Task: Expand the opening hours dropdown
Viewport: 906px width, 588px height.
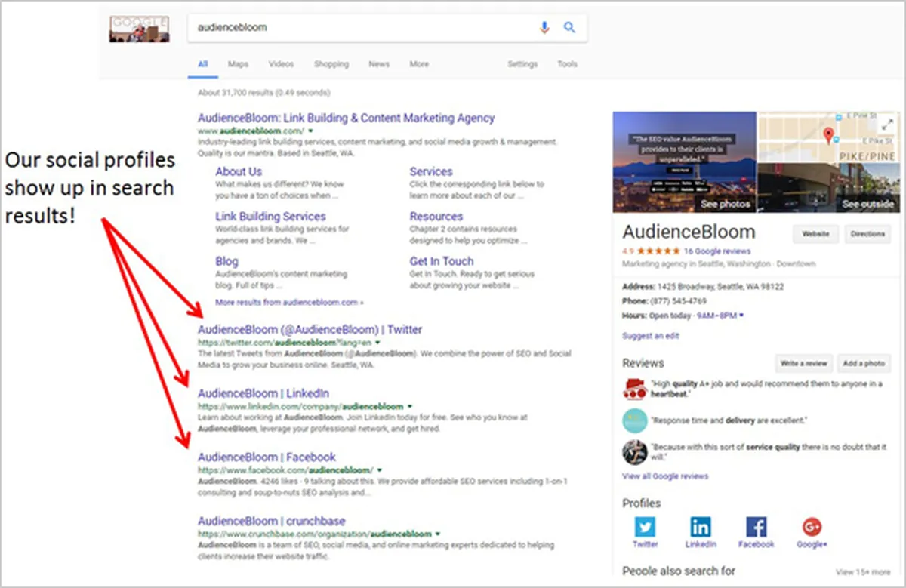Action: [741, 316]
